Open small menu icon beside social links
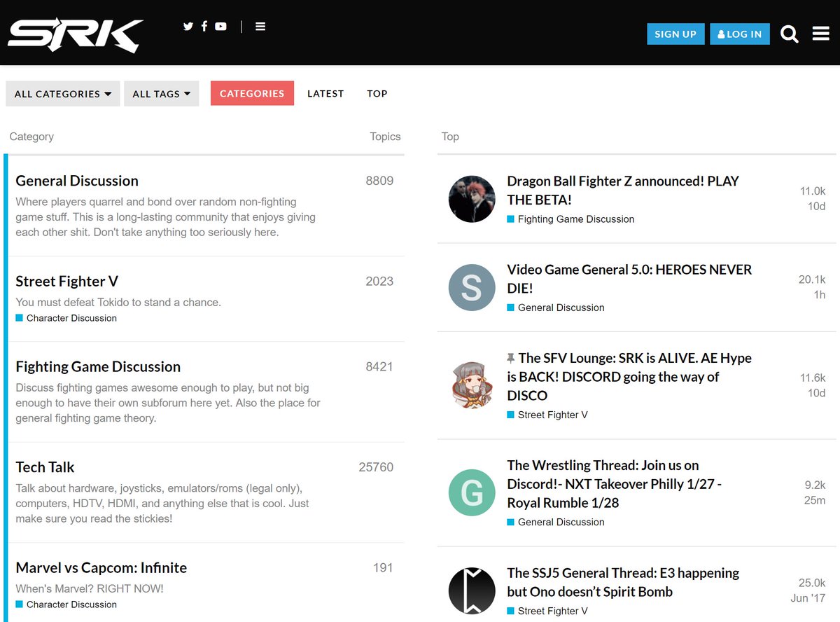 point(260,27)
